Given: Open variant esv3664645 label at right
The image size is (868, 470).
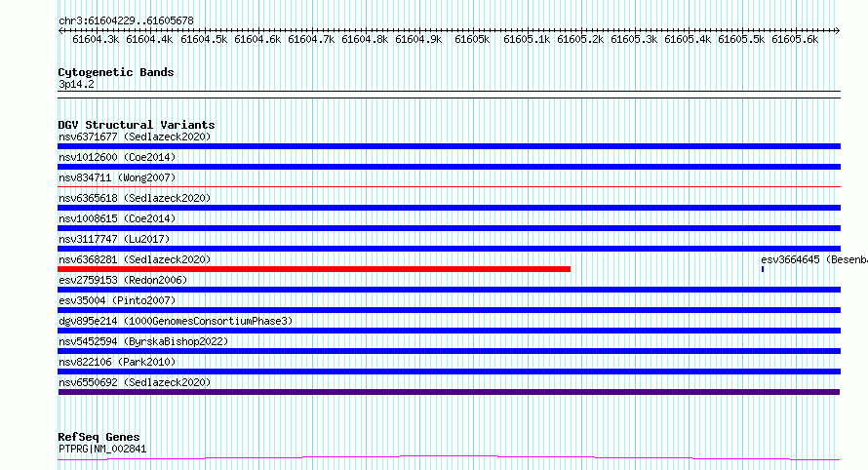Looking at the screenshot, I should coord(813,259).
